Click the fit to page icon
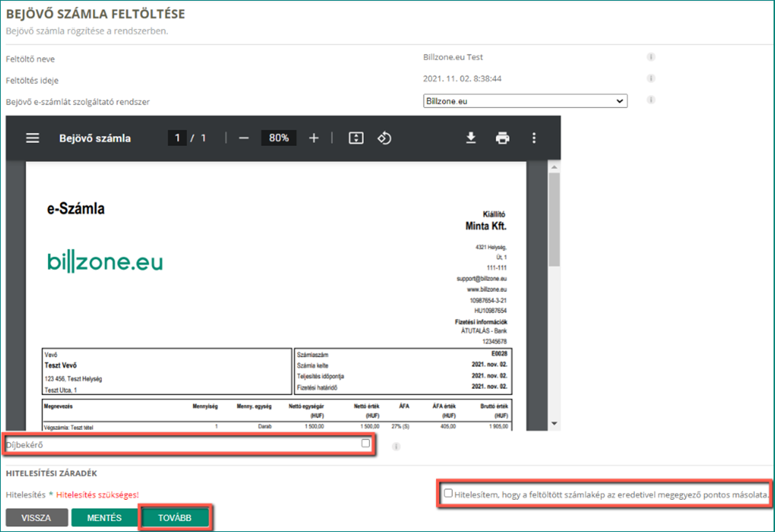Viewport: 775px width, 532px height. (356, 138)
